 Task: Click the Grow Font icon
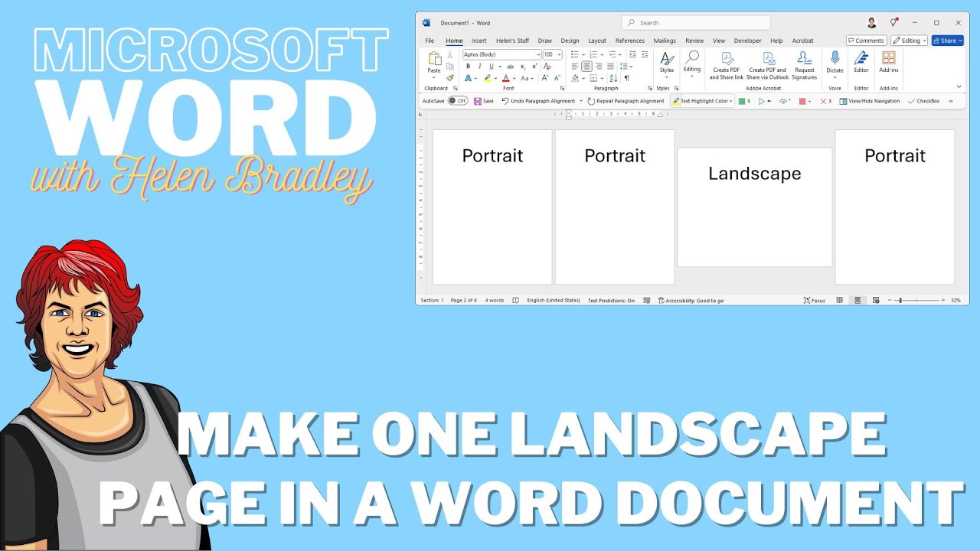coord(545,78)
